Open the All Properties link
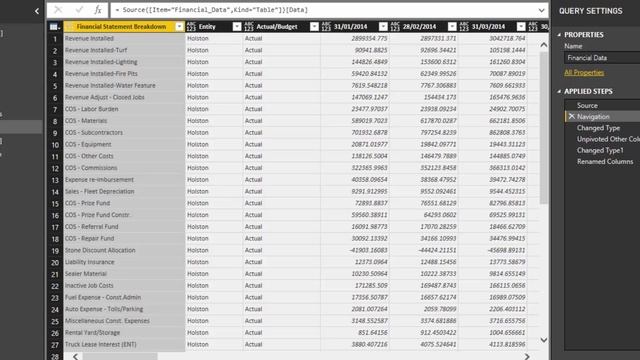Screen dimensions: 640x360 [x=584, y=72]
